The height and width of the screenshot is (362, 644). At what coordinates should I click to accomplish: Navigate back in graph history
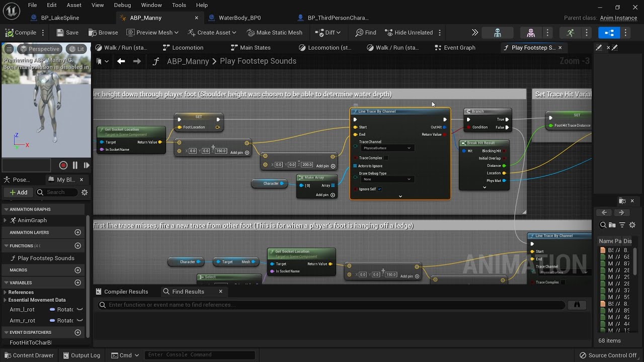[x=121, y=61]
